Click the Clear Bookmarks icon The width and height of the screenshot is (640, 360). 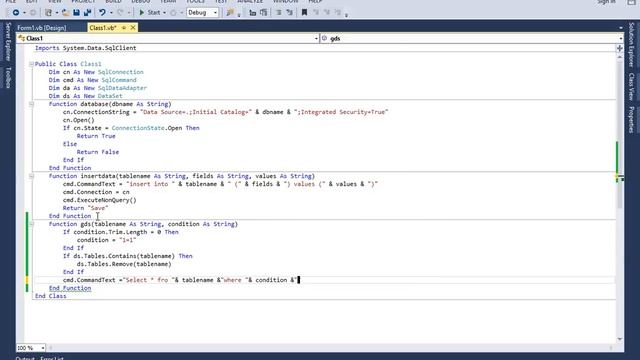click(x=338, y=13)
